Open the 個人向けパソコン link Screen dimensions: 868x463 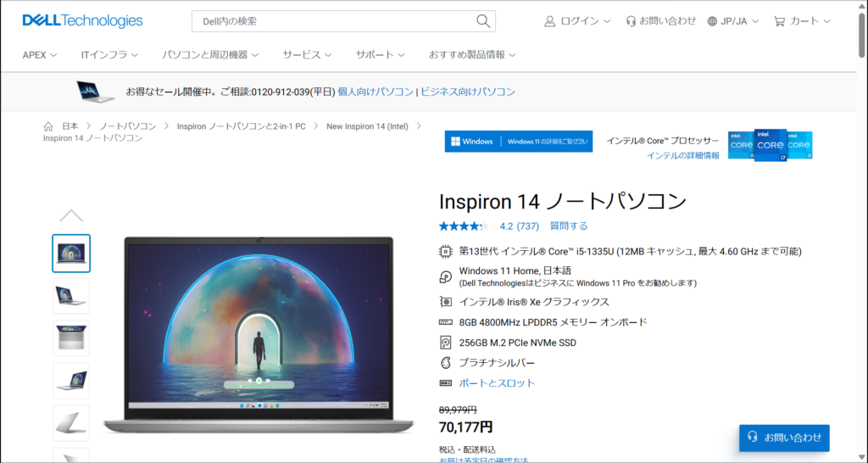[x=376, y=92]
